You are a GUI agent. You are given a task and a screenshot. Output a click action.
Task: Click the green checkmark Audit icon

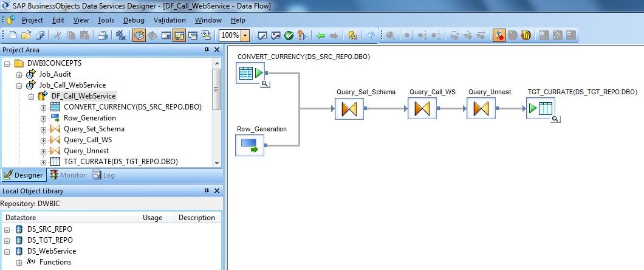[289, 35]
